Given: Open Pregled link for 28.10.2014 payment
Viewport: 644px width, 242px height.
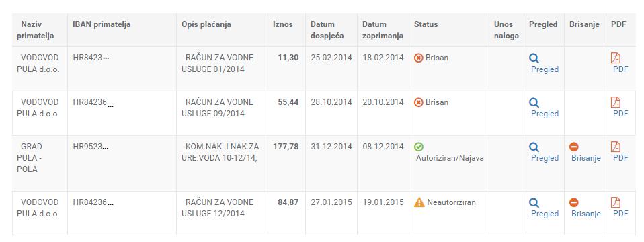Looking at the screenshot, I should click(545, 114).
